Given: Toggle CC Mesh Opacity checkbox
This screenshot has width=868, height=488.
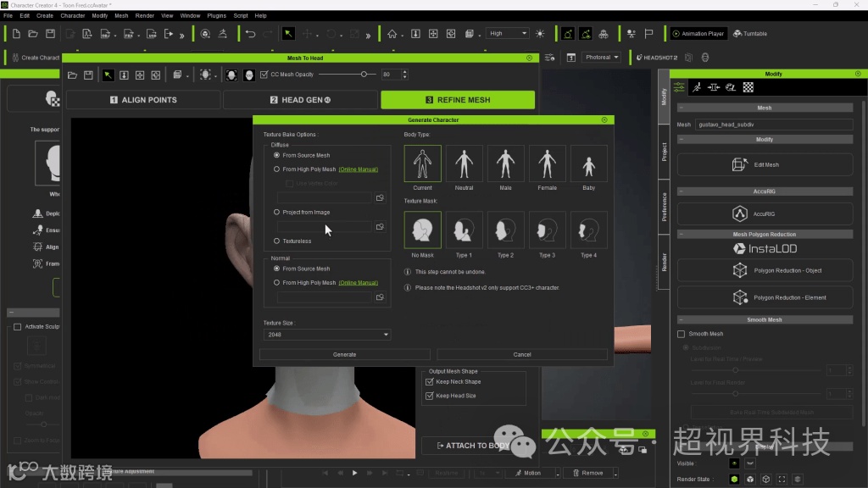Looking at the screenshot, I should tap(264, 75).
